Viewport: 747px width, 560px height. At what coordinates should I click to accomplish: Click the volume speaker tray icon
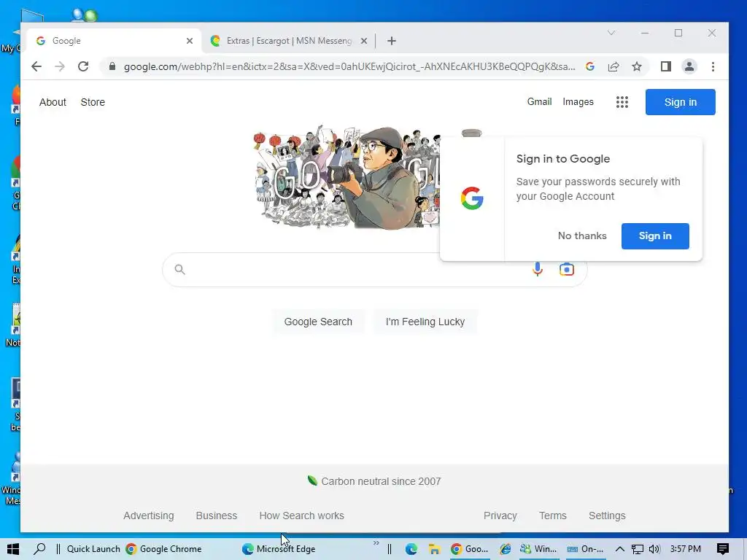(x=654, y=549)
